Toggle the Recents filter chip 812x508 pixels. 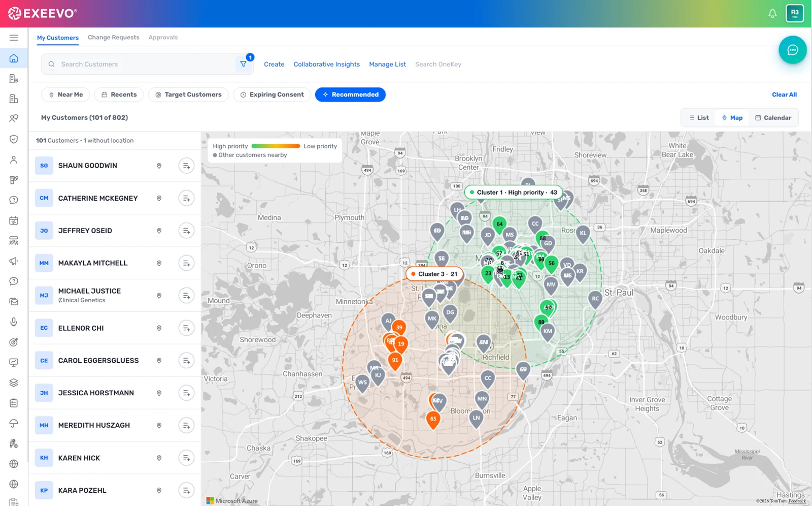(x=119, y=94)
